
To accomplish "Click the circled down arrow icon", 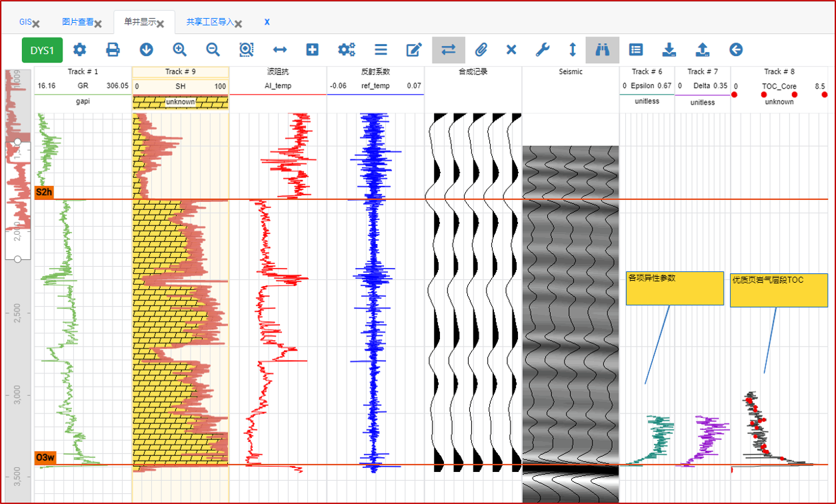I will click(x=147, y=50).
